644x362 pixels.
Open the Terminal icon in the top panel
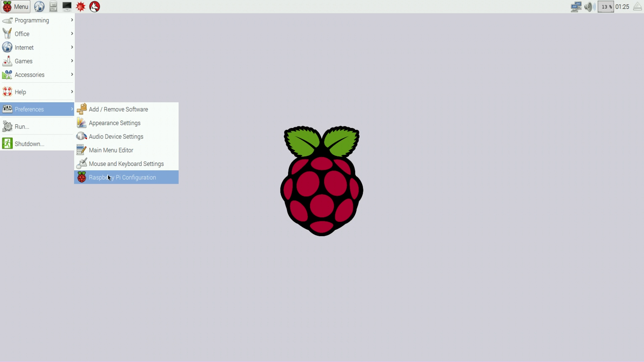[67, 6]
